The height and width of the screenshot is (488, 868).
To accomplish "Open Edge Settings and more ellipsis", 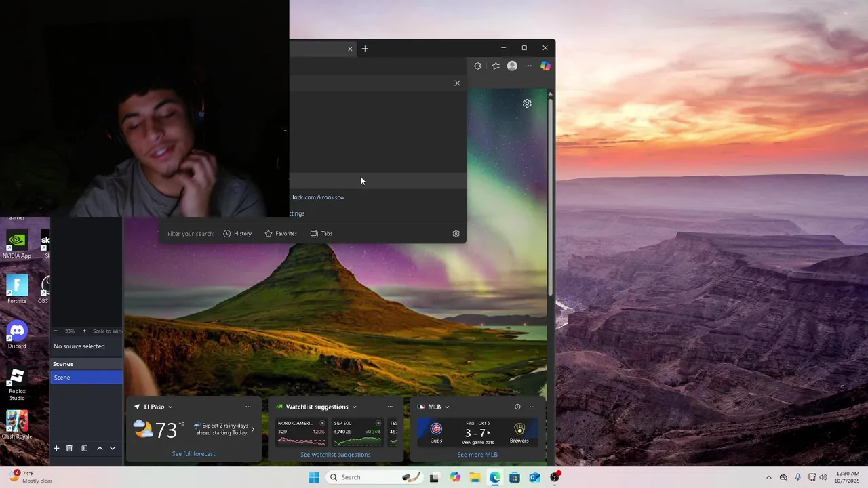I will (x=528, y=66).
